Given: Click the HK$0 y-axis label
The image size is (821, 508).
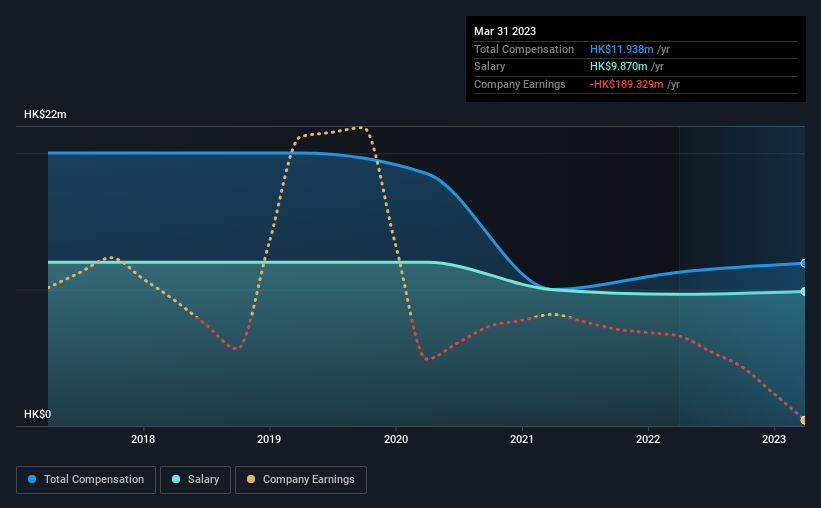Looking at the screenshot, I should 38,414.
